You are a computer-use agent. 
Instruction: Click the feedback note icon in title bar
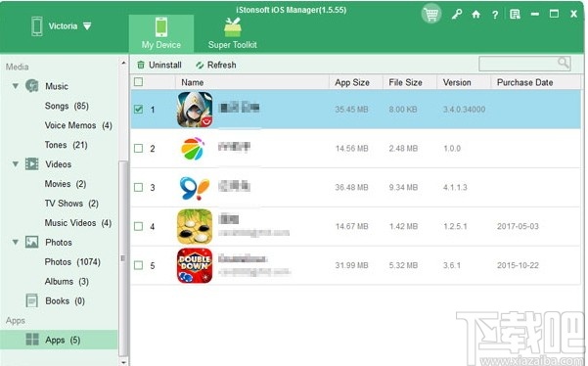click(515, 15)
